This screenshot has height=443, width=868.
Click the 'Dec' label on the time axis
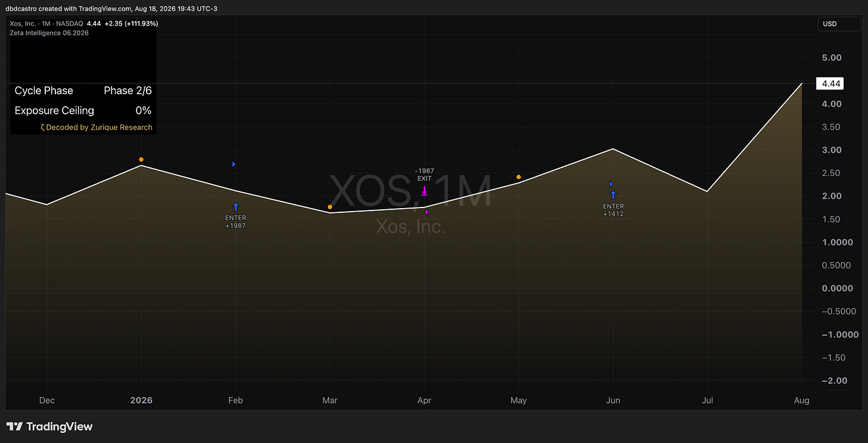(47, 401)
